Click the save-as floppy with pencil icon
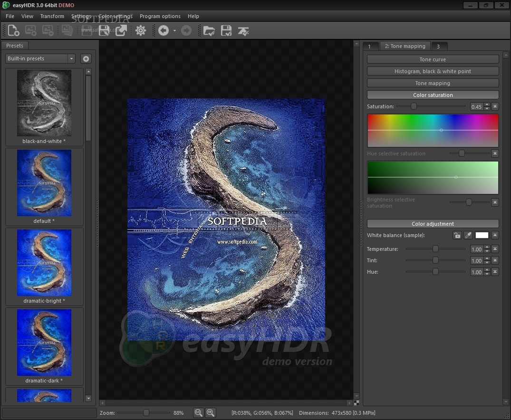The height and width of the screenshot is (420, 511). (x=104, y=30)
